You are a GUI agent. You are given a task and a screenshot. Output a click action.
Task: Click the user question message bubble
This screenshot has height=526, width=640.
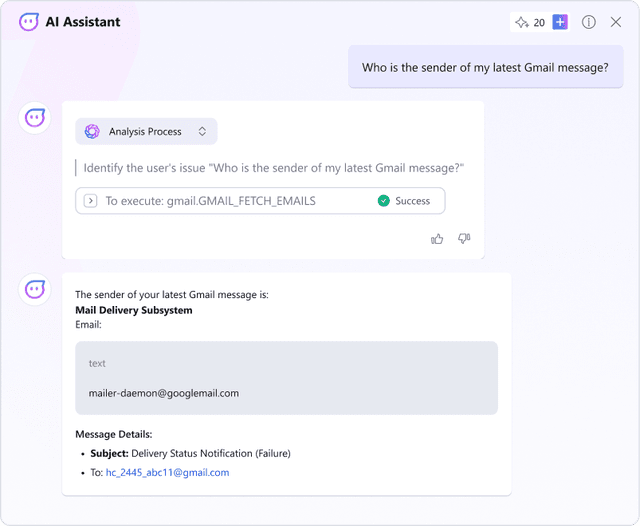(485, 68)
